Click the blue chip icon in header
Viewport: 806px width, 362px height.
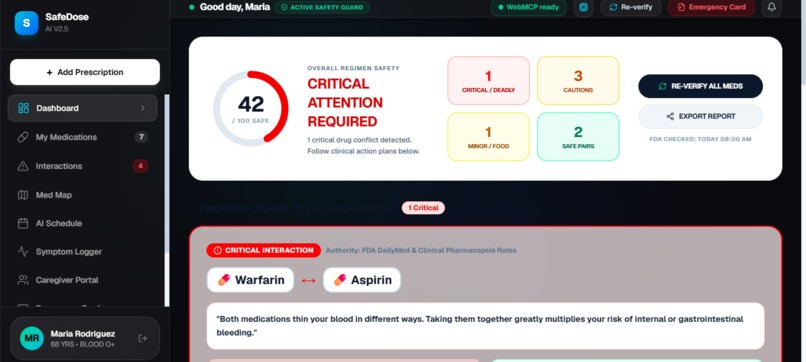(583, 7)
